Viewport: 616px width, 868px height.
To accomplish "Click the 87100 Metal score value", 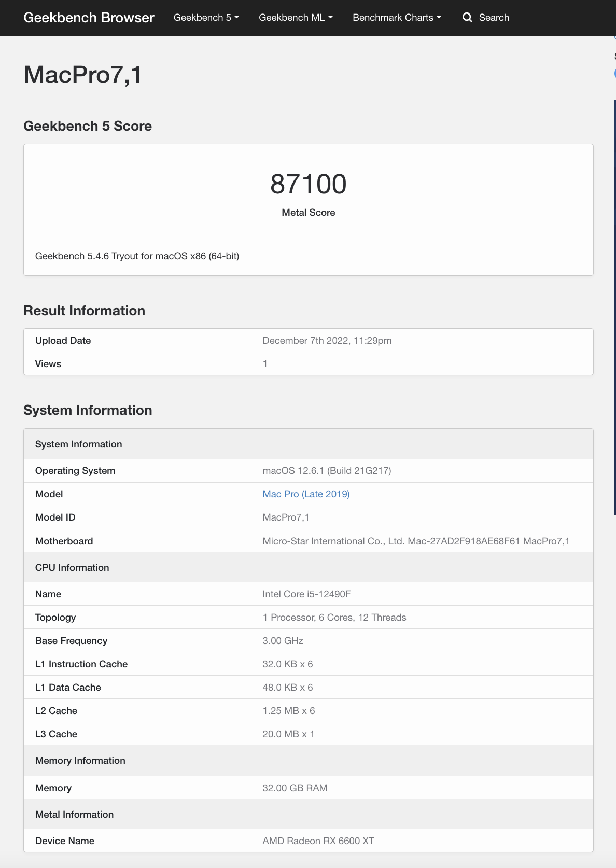I will click(309, 184).
